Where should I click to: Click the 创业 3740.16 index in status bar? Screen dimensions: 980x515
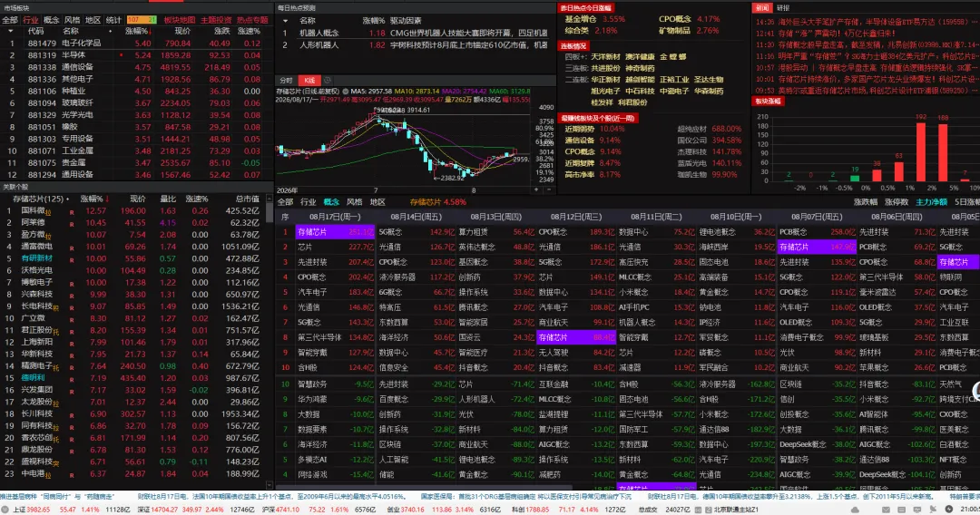point(406,510)
